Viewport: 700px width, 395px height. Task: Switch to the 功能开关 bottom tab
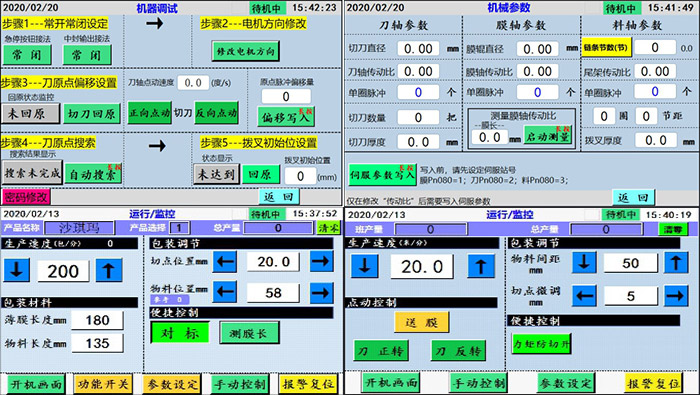click(x=103, y=384)
